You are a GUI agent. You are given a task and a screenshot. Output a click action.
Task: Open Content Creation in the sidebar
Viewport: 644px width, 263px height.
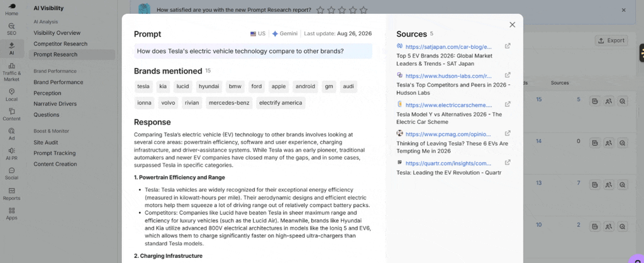[55, 164]
